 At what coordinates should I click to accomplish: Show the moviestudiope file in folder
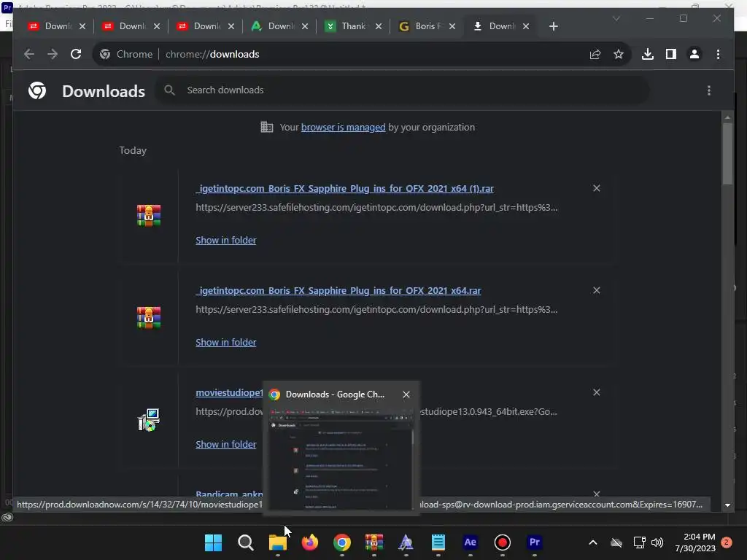pos(226,444)
